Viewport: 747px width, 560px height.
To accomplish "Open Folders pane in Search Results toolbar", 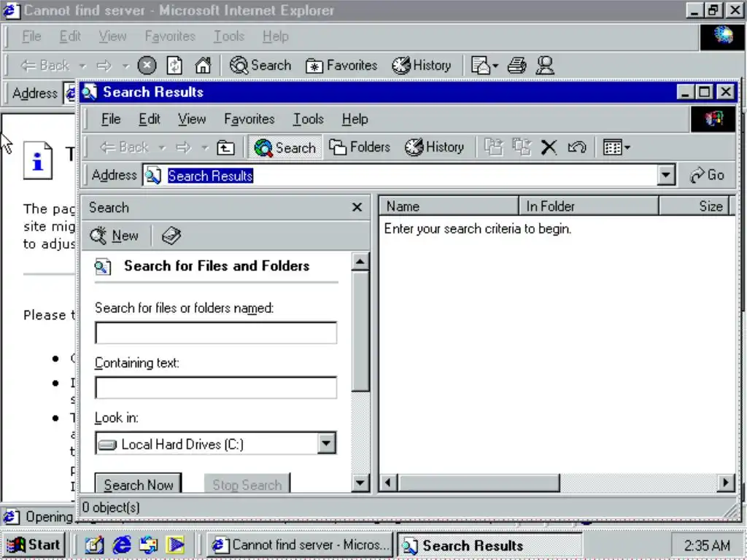I will tap(360, 147).
